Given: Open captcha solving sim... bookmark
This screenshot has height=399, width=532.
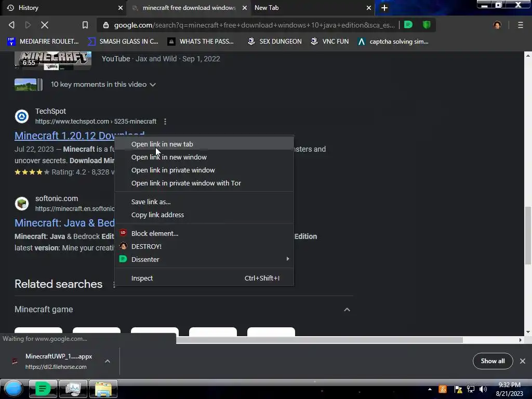Looking at the screenshot, I should 393,42.
